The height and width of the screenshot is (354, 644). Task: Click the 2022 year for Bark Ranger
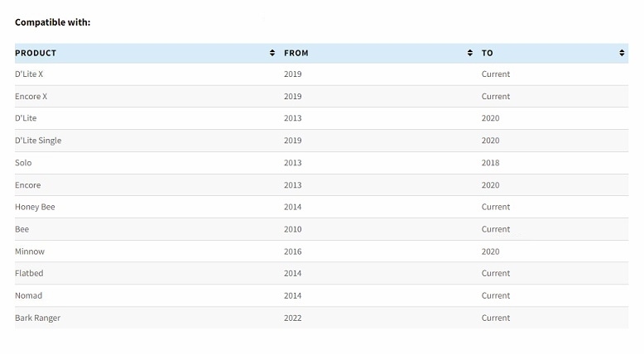click(x=293, y=318)
